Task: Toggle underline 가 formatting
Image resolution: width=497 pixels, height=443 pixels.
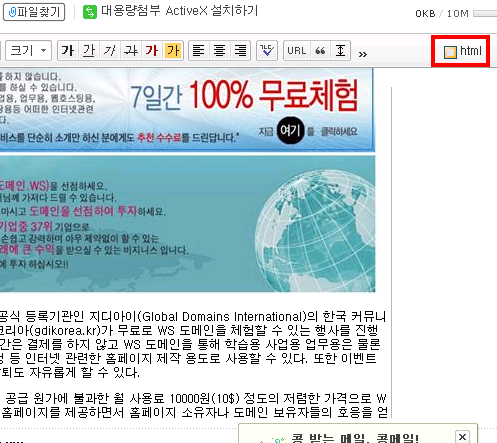Action: (x=89, y=51)
